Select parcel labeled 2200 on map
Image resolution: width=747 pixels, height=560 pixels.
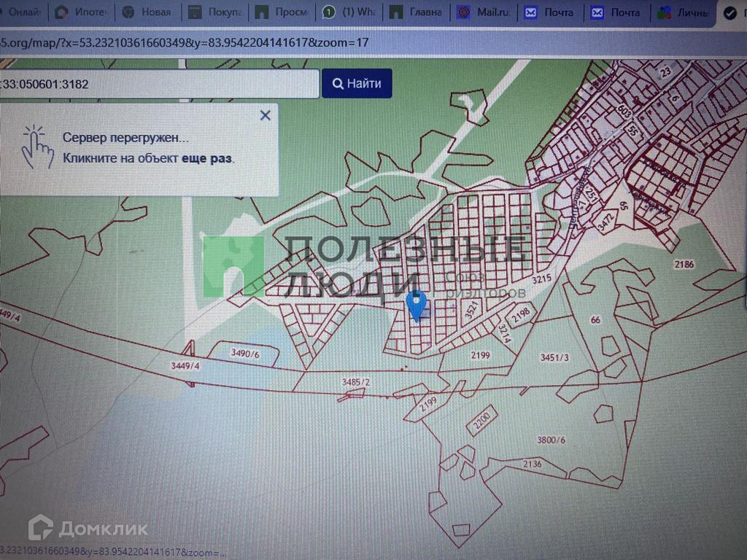(x=481, y=420)
